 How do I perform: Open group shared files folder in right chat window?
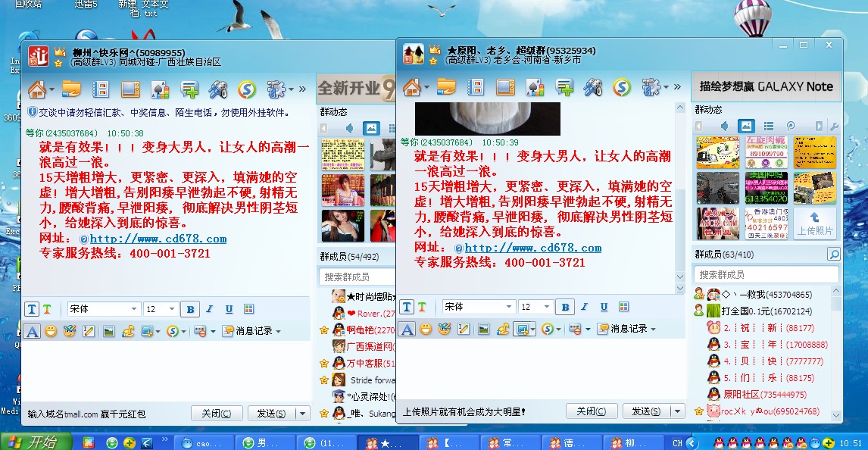pyautogui.click(x=445, y=87)
